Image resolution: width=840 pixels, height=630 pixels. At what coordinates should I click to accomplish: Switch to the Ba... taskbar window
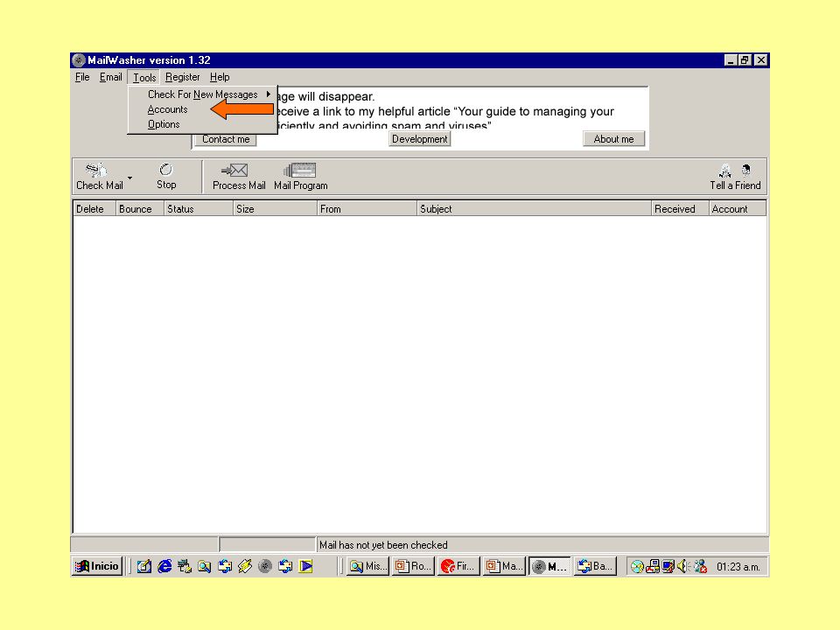(595, 566)
